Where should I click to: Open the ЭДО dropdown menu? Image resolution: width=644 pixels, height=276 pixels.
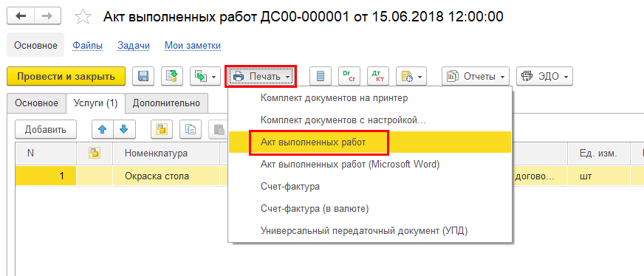544,76
